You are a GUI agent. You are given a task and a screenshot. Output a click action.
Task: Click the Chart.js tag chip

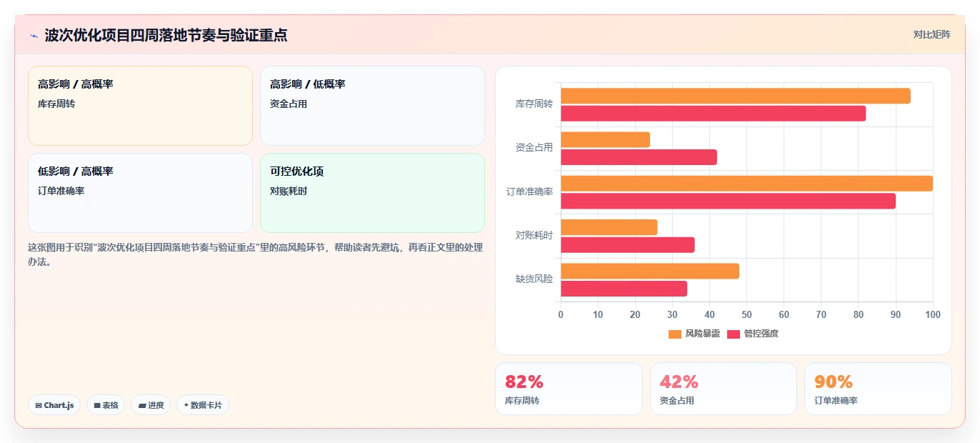pyautogui.click(x=54, y=405)
